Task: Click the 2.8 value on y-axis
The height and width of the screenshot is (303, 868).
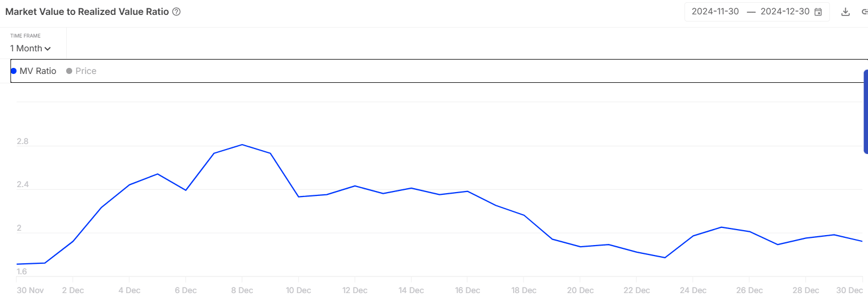Action: pyautogui.click(x=23, y=141)
